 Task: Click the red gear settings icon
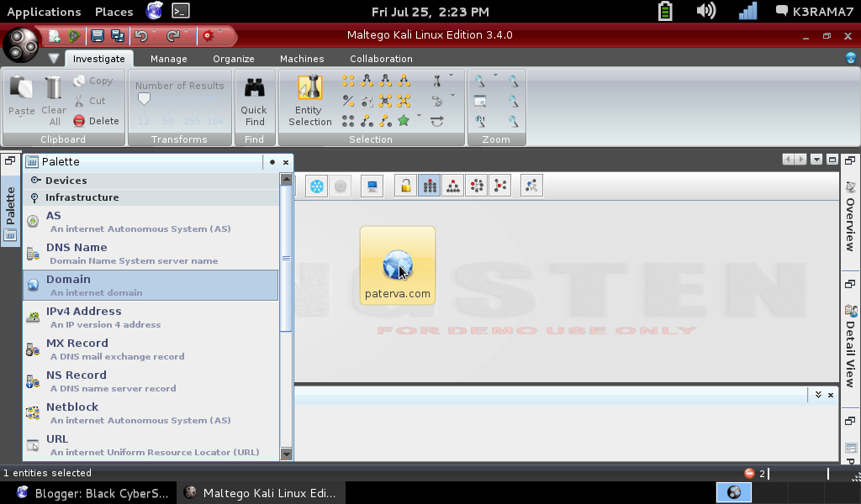tap(208, 36)
